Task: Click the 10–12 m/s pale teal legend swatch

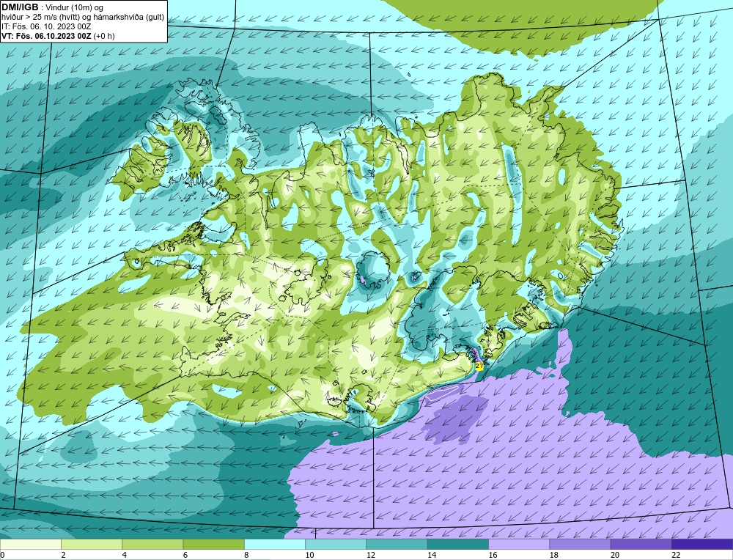Action: click(x=336, y=545)
